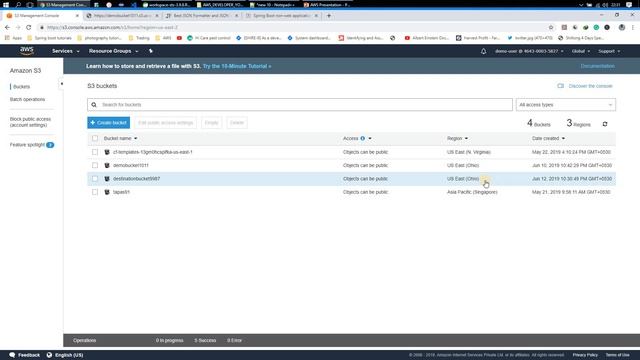Open the Global region dropdown
Image resolution: width=640 pixels, height=360 pixels.
pos(581,51)
